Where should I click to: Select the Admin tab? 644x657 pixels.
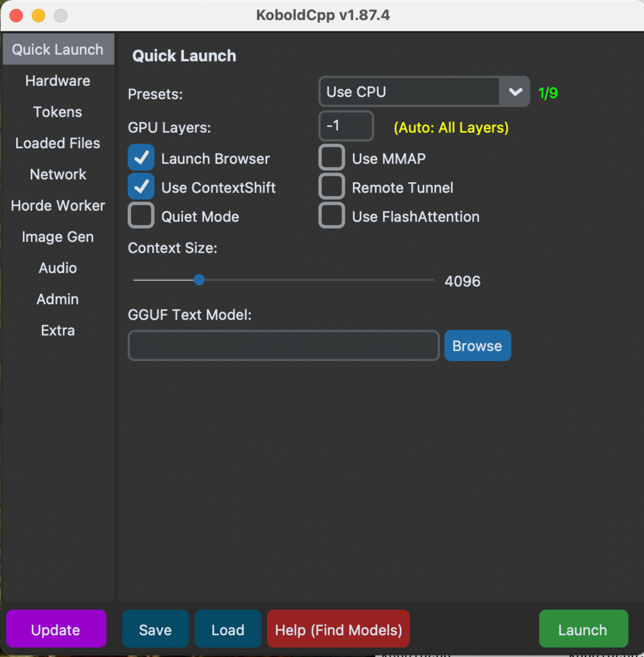(x=58, y=299)
